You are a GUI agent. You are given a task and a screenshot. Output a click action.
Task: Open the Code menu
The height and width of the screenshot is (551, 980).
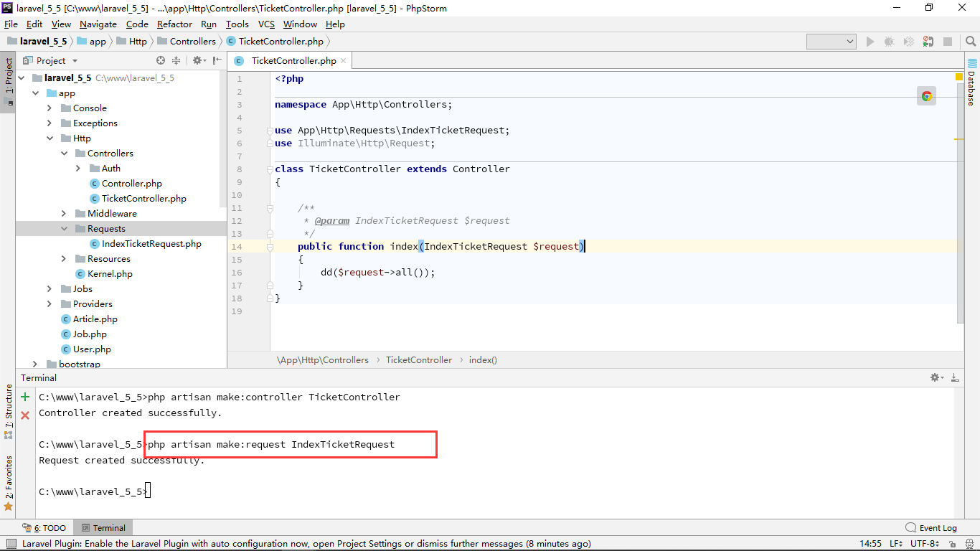(137, 24)
